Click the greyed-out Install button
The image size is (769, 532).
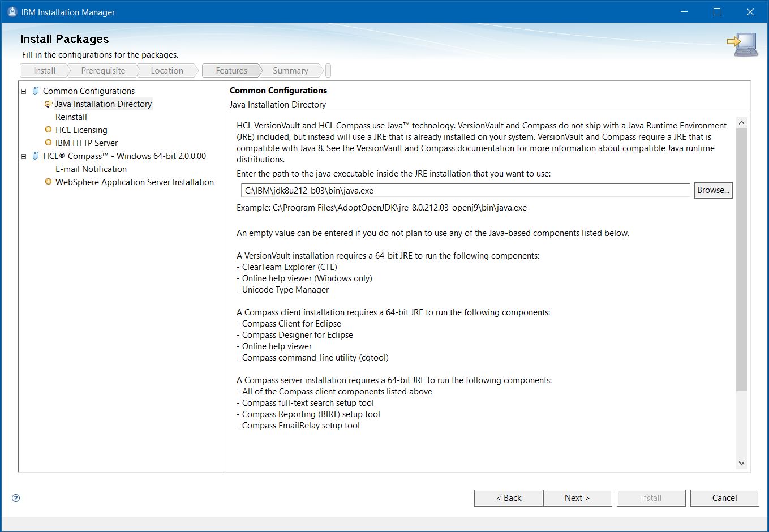click(651, 498)
